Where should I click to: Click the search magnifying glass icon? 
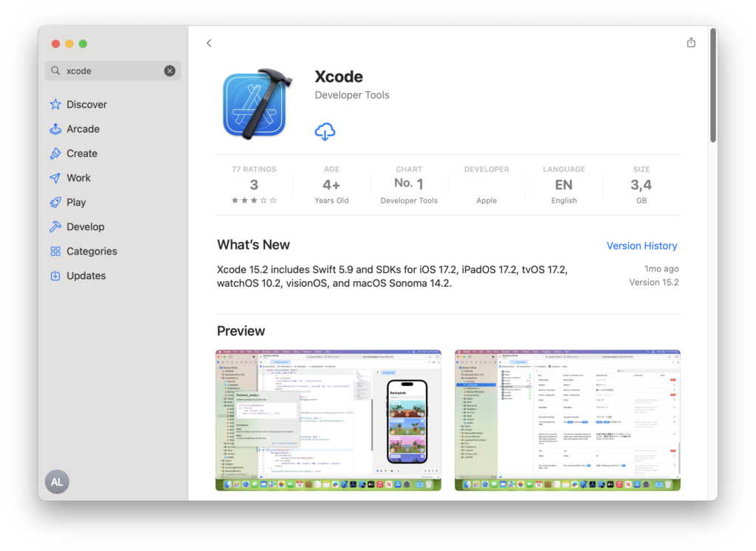56,71
